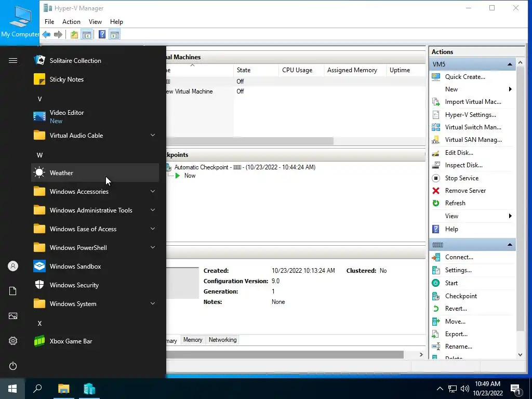Image resolution: width=532 pixels, height=399 pixels.
Task: Click the Start menu hamburger expand button
Action: 13,61
